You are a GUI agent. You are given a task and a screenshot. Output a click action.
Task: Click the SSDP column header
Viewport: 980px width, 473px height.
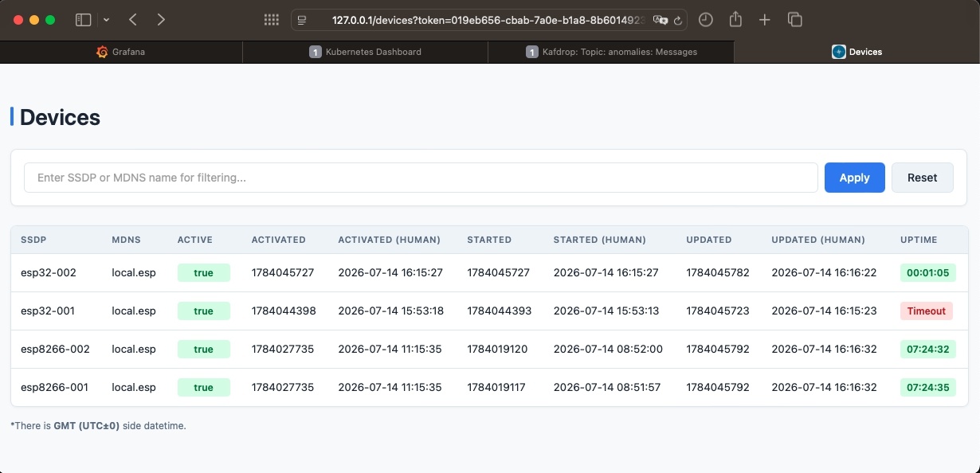click(33, 240)
